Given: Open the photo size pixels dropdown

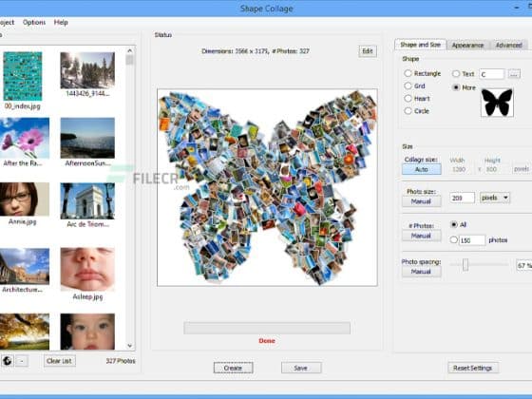Looking at the screenshot, I should [495, 198].
